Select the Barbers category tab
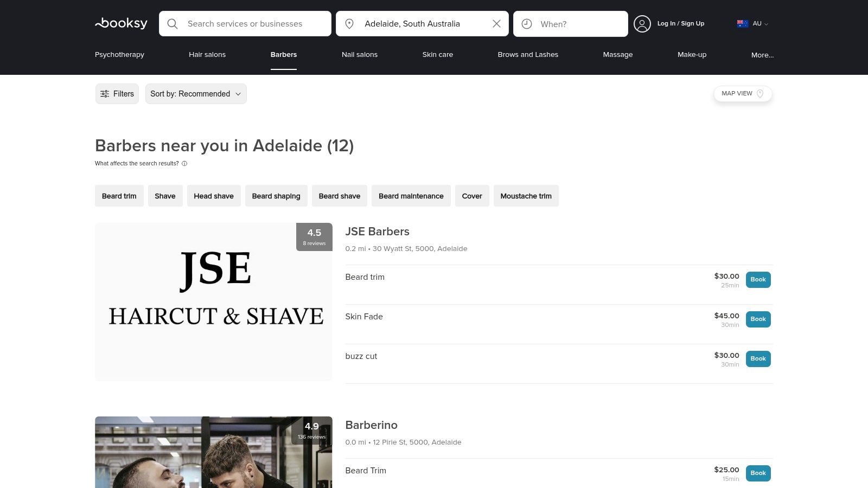 pyautogui.click(x=284, y=55)
